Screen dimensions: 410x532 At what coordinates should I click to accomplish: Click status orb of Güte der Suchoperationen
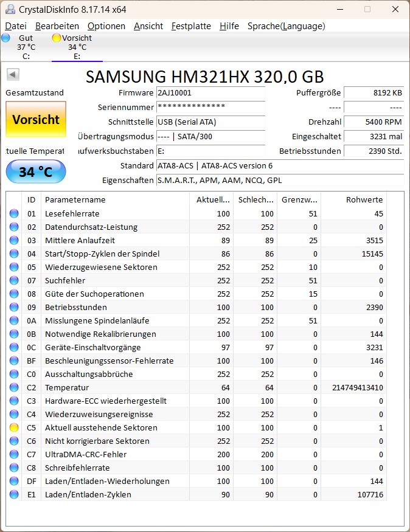click(14, 294)
